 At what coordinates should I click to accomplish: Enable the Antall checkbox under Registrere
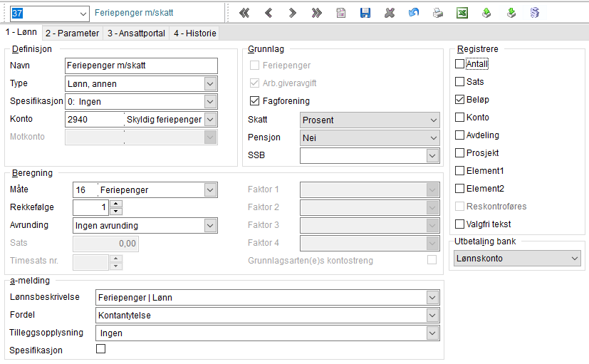[x=459, y=64]
